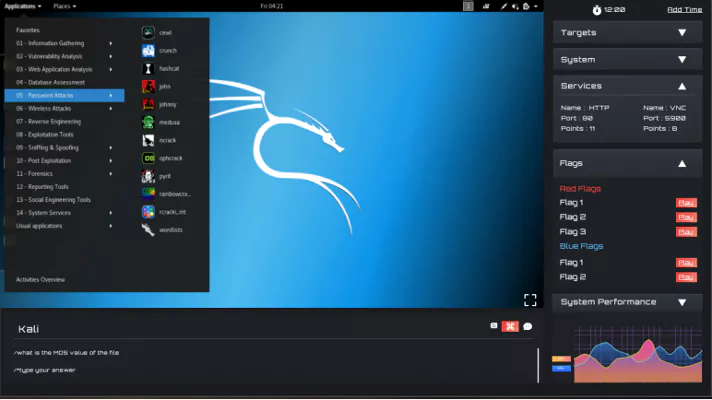
Task: Open the pyrit tool icon
Action: 148,176
